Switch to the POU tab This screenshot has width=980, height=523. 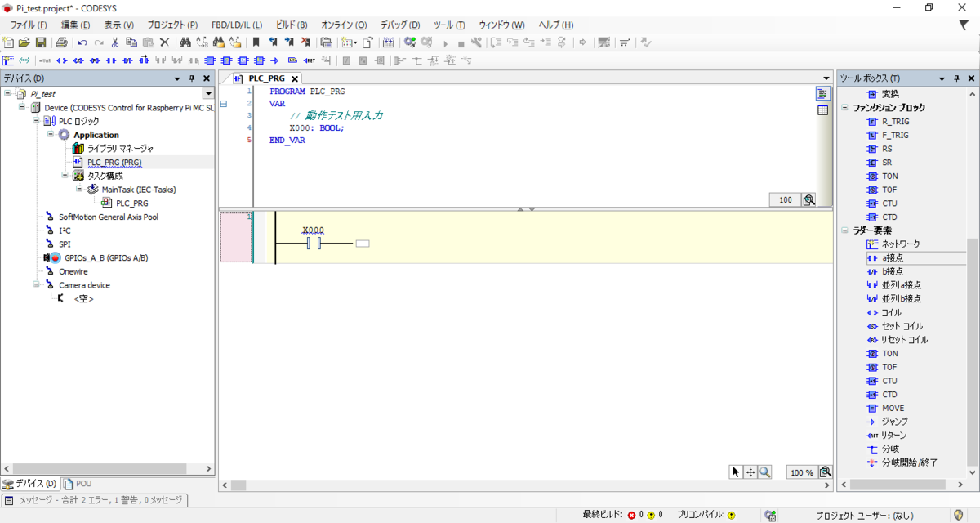pyautogui.click(x=78, y=484)
